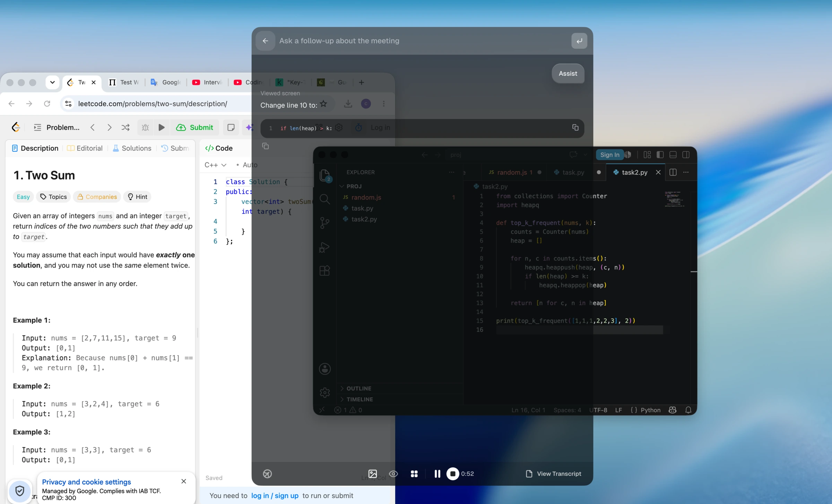Toggle the eye visibility icon in overlay
The width and height of the screenshot is (832, 504).
(393, 474)
